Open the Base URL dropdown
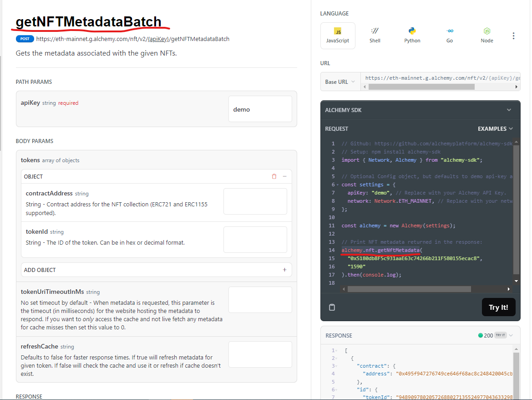Viewport: 532px width, 400px height. tap(340, 82)
